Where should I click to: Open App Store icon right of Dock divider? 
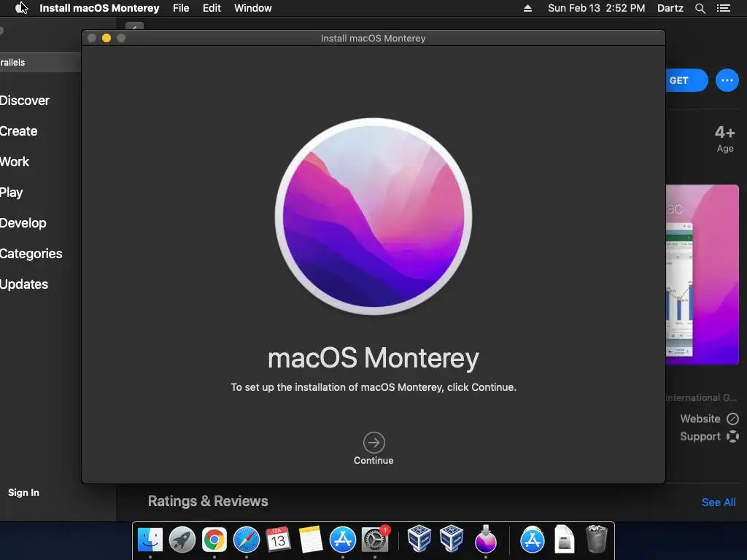tap(532, 540)
